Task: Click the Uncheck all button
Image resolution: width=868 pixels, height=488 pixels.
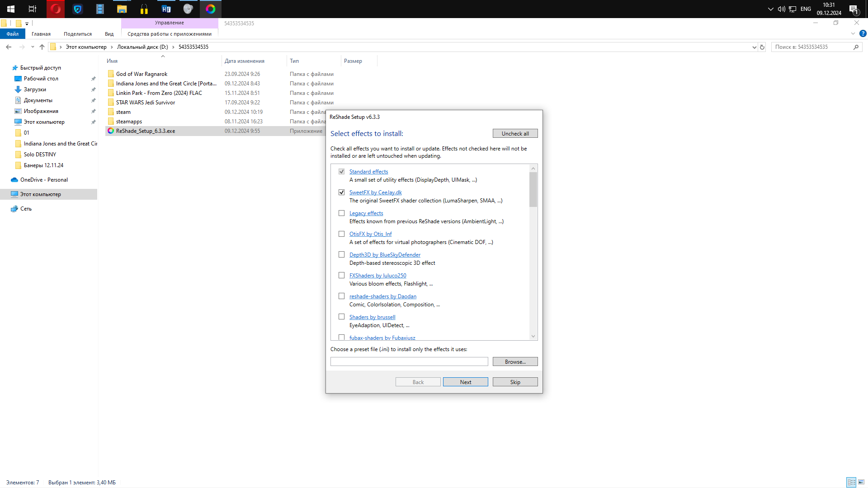Action: point(515,134)
